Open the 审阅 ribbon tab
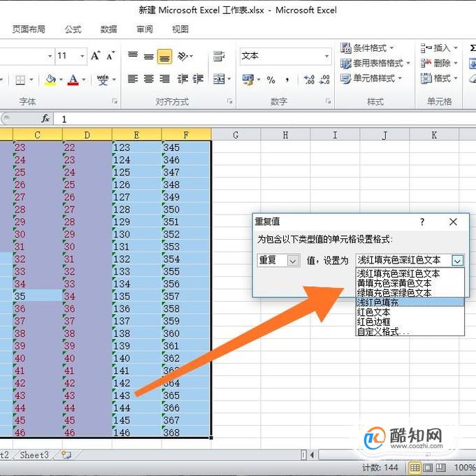Image resolution: width=476 pixels, height=476 pixels. tap(145, 29)
